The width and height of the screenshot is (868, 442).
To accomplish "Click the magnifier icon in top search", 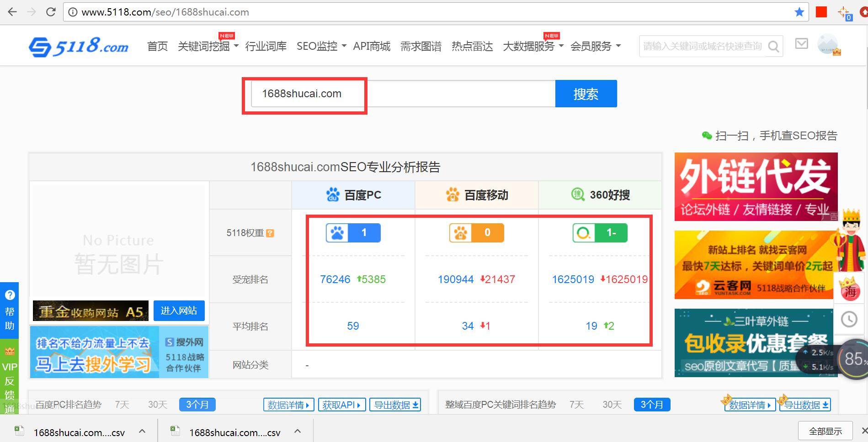I will tap(773, 47).
